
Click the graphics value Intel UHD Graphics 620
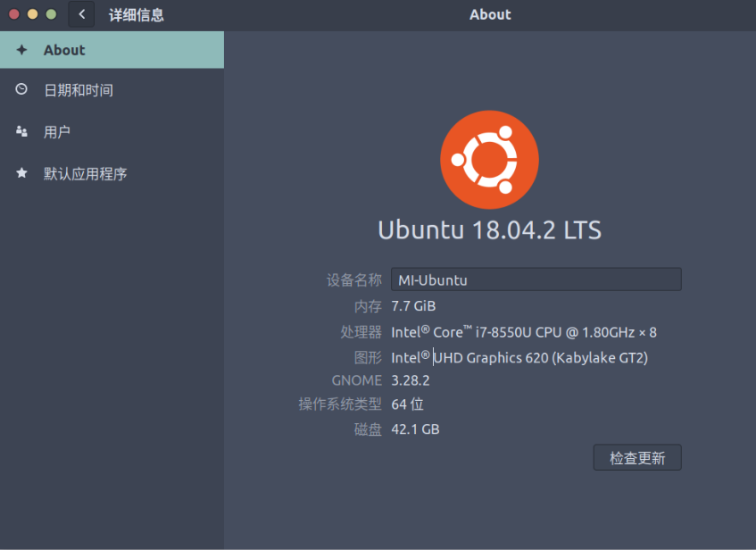[x=519, y=357]
